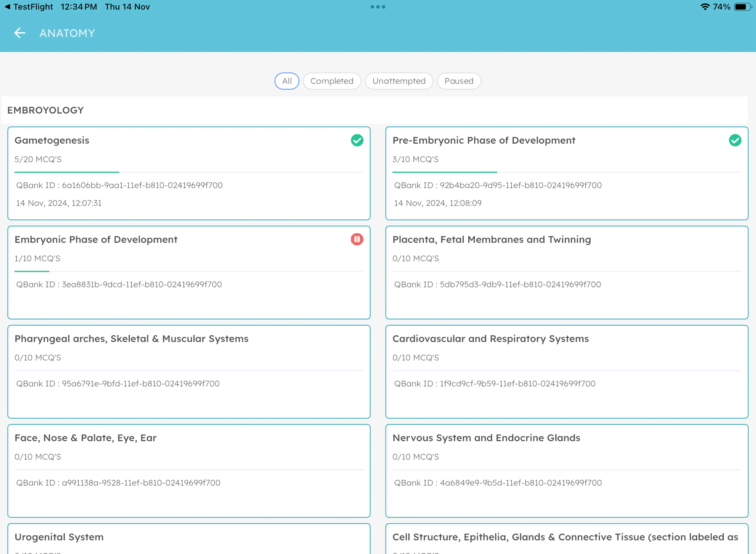Screen dimensions: 756x554
Task: Tap the Embryonic Phase progress bar
Action: [x=189, y=272]
